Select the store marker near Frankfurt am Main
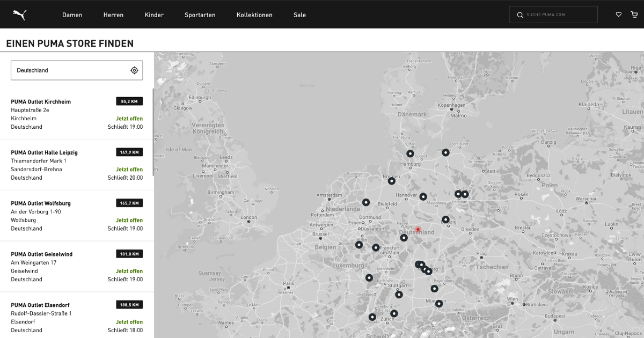644x338 pixels. tap(376, 247)
